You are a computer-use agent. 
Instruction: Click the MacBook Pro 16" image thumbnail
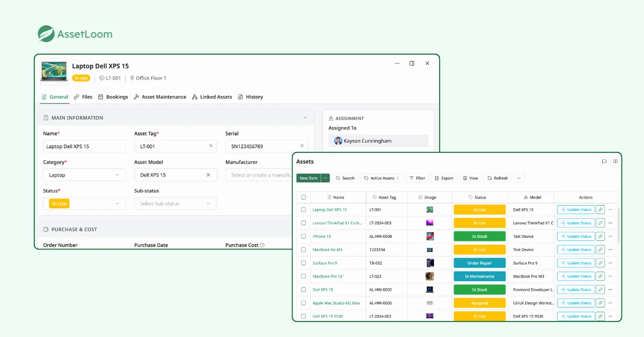click(429, 276)
